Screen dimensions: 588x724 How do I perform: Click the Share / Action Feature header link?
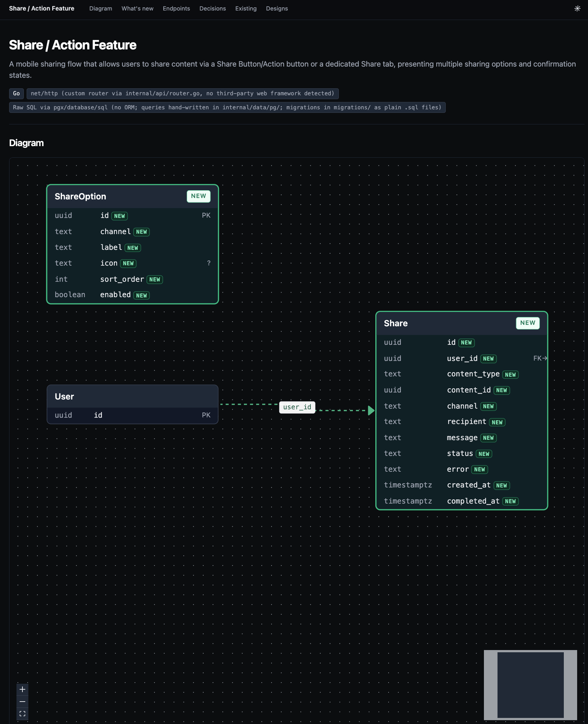[x=42, y=8]
